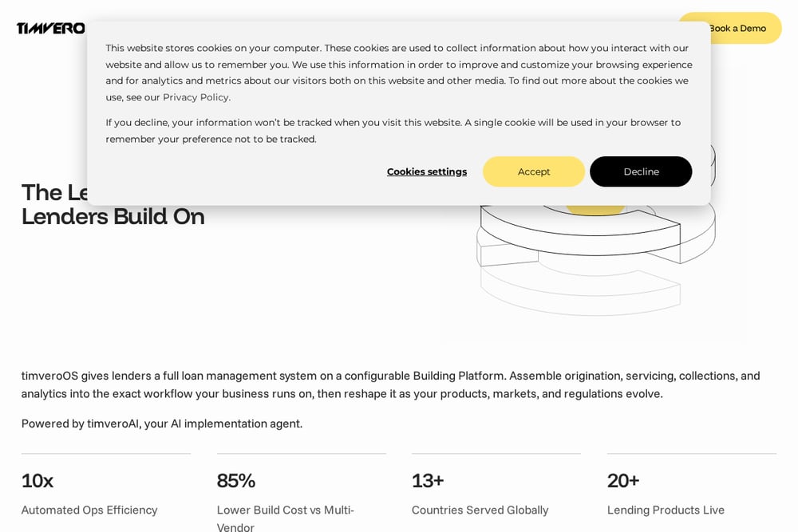Click the Countries Served Globally label
The width and height of the screenshot is (798, 532).
(480, 510)
